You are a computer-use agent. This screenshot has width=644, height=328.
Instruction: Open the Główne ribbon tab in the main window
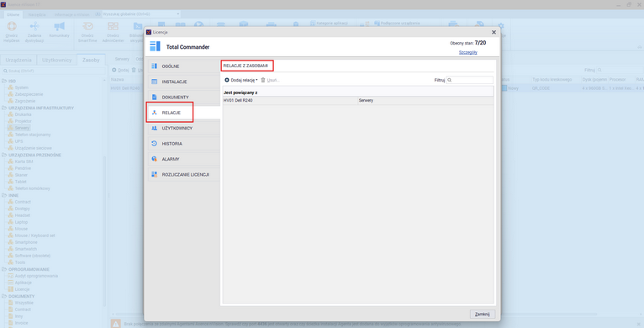tap(13, 14)
